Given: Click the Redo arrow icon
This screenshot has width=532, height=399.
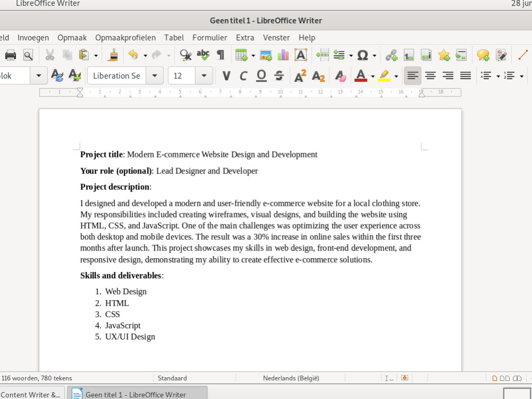Looking at the screenshot, I should (x=156, y=55).
